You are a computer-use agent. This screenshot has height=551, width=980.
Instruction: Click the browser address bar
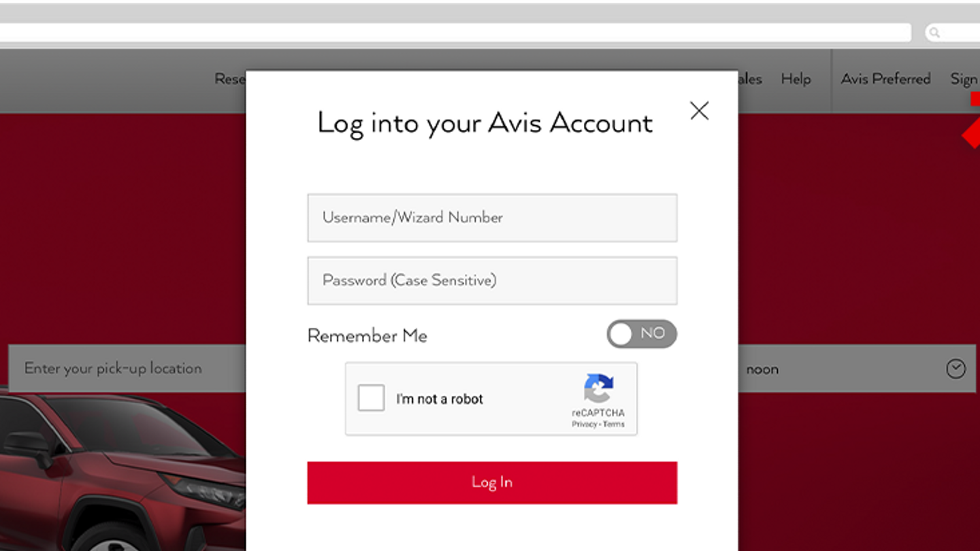[x=455, y=33]
